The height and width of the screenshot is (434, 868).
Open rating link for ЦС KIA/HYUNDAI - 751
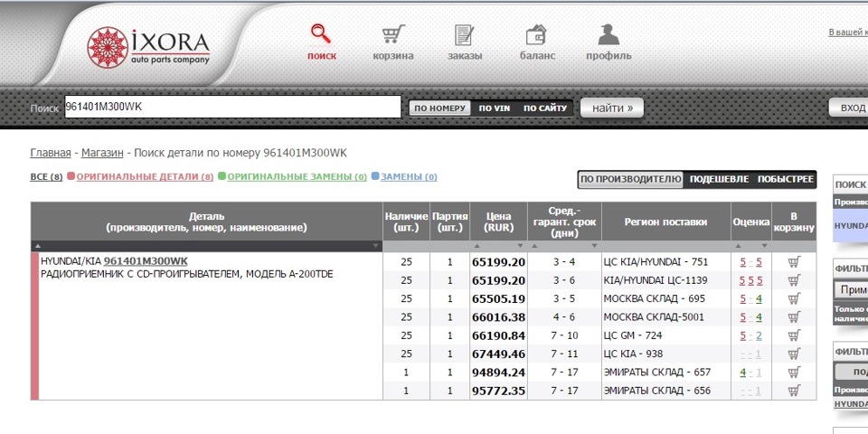750,262
